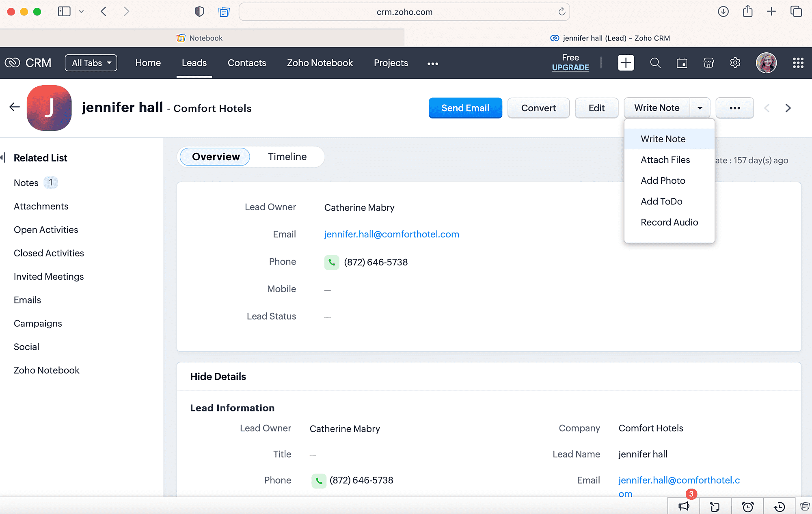This screenshot has width=812, height=514.
Task: Open the marketplace store icon
Action: (x=708, y=63)
